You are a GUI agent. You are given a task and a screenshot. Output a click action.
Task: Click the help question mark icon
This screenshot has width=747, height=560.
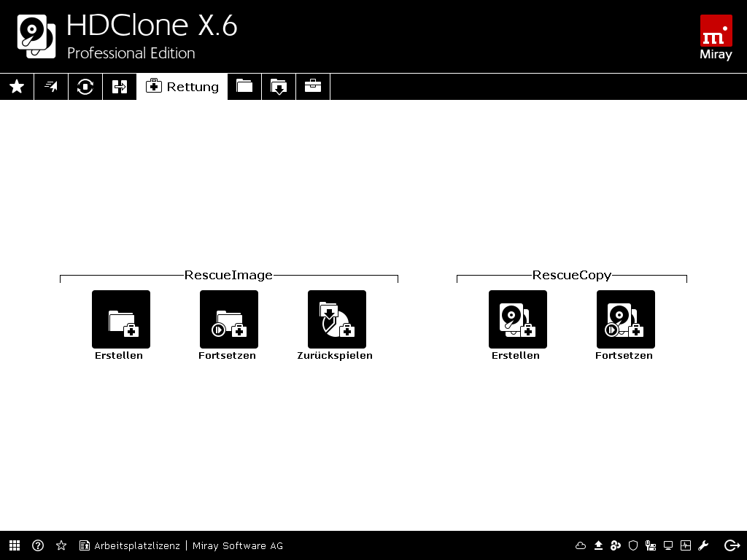click(38, 545)
